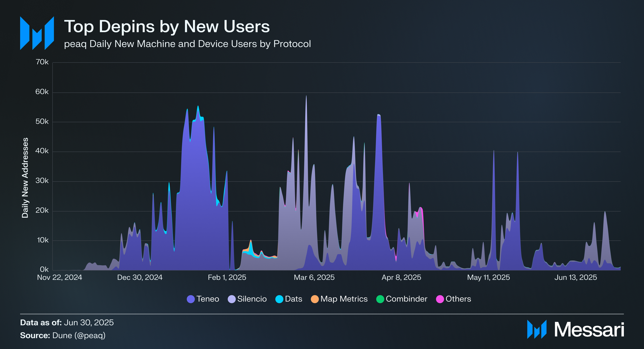This screenshot has height=349, width=644.
Task: Click the Teneo purple legend dot
Action: click(x=191, y=299)
